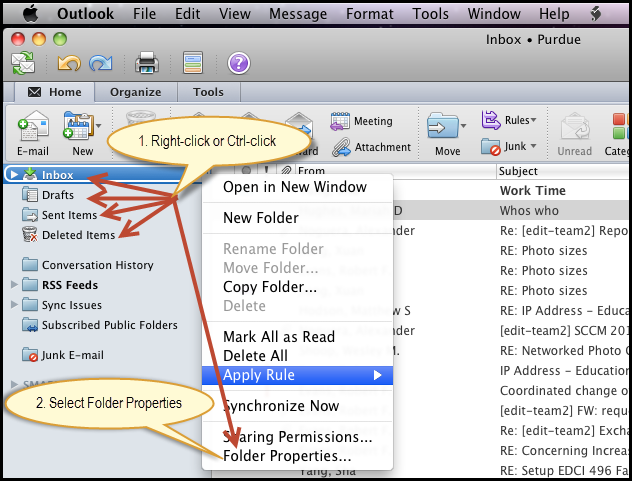This screenshot has height=481, width=632.
Task: Open the 'Work Time' message
Action: [x=532, y=190]
